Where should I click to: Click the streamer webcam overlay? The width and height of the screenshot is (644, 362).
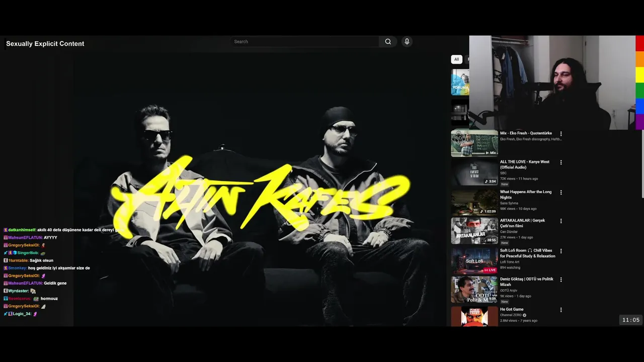pyautogui.click(x=552, y=82)
